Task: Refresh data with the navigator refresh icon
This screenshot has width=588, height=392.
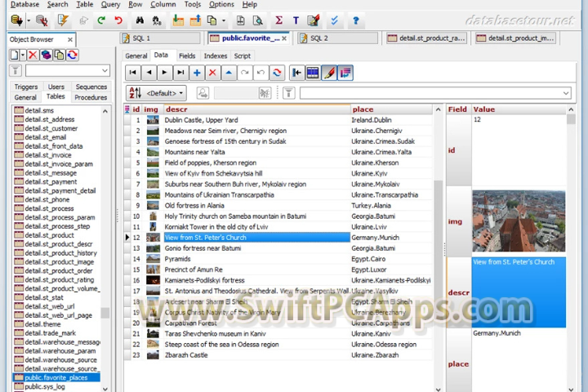Action: pos(277,73)
